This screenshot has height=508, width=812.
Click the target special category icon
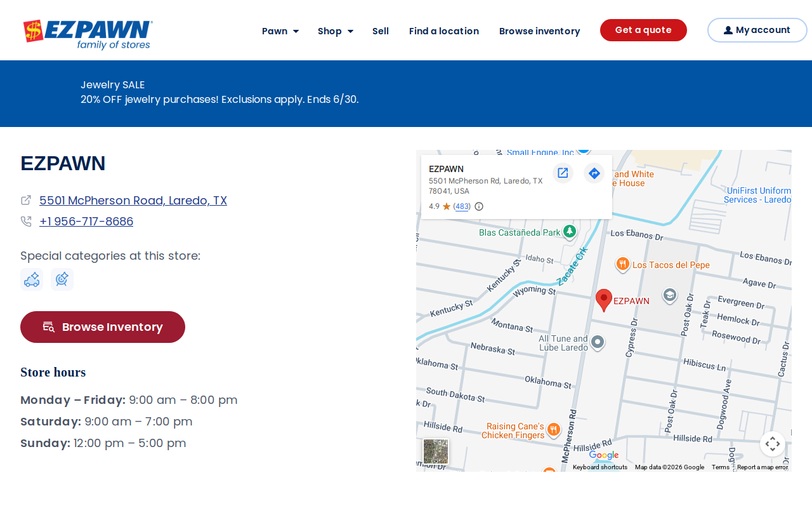[62, 279]
